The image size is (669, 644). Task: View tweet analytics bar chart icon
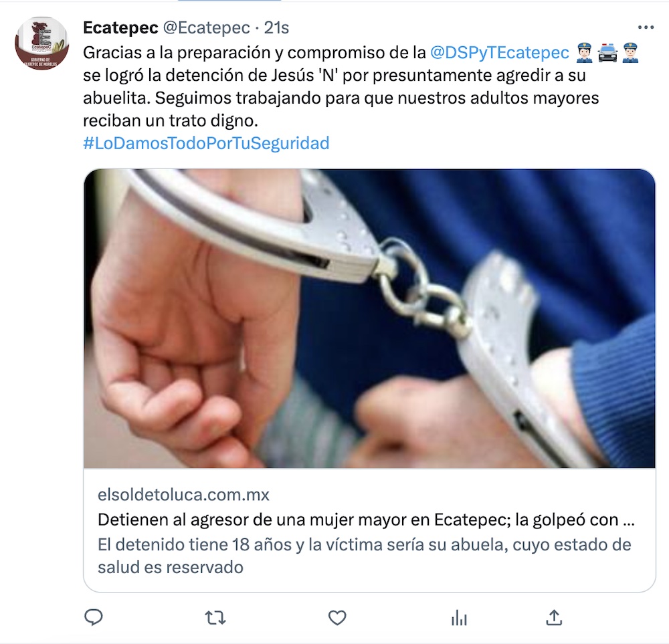[459, 617]
